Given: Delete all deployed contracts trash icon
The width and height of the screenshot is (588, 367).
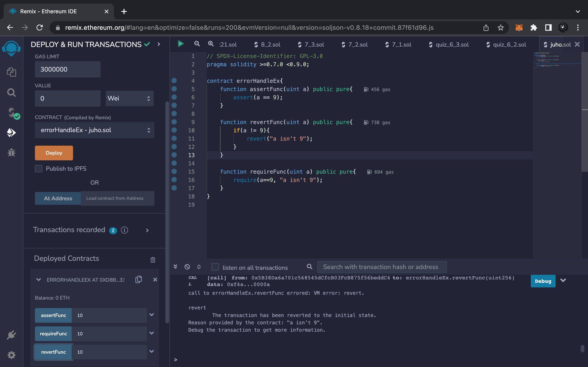Looking at the screenshot, I should (153, 260).
